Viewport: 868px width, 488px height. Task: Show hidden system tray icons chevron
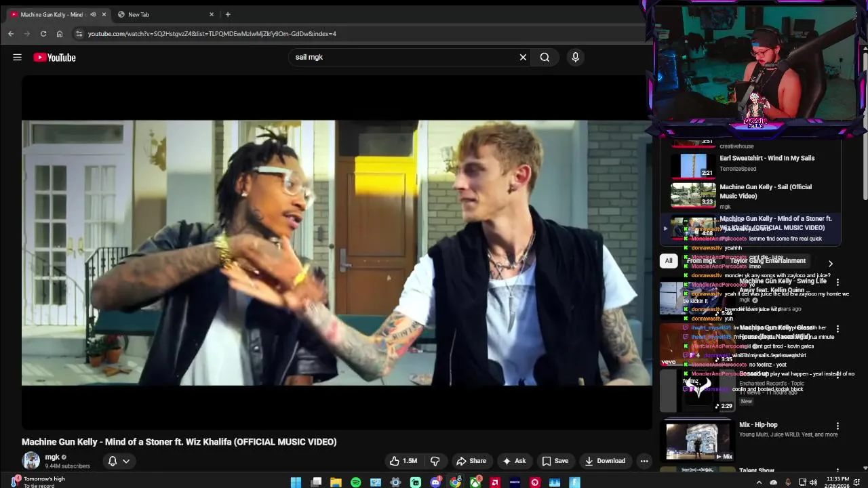tap(759, 483)
